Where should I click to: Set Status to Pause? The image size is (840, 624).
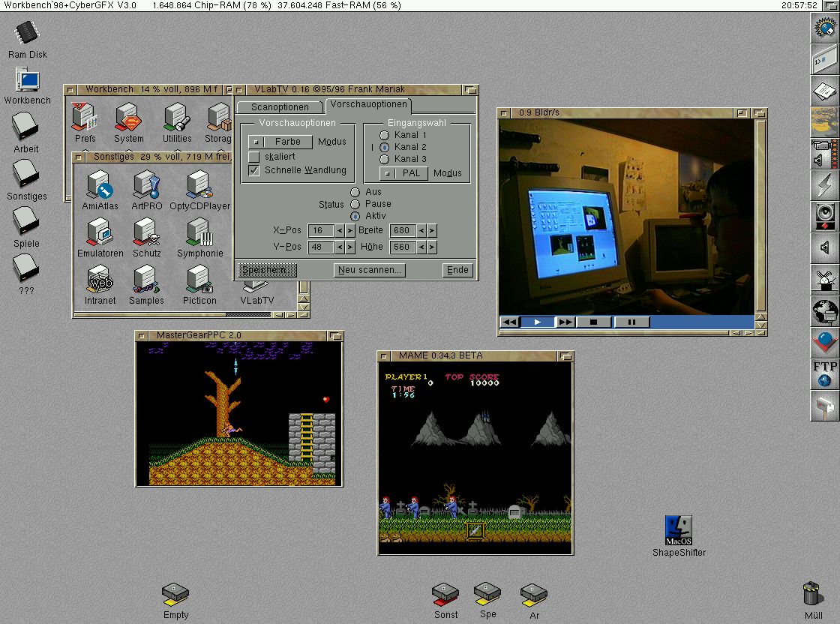click(355, 204)
